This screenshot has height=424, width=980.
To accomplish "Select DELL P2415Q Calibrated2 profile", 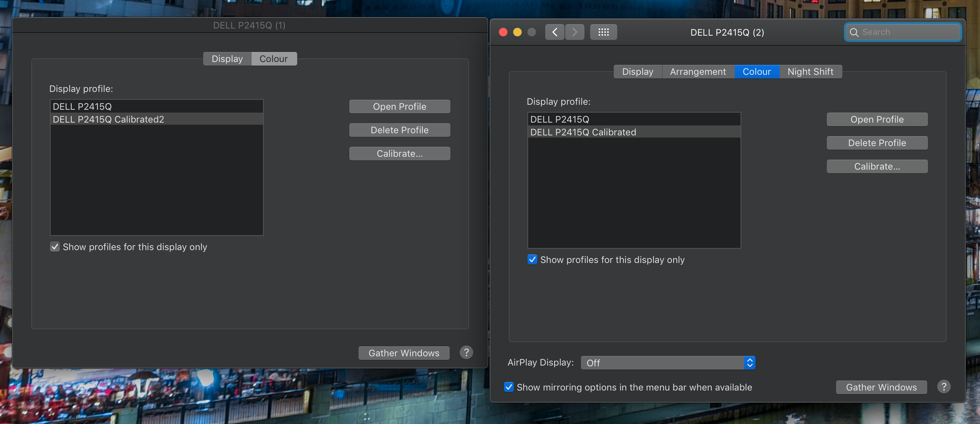I will coord(156,119).
